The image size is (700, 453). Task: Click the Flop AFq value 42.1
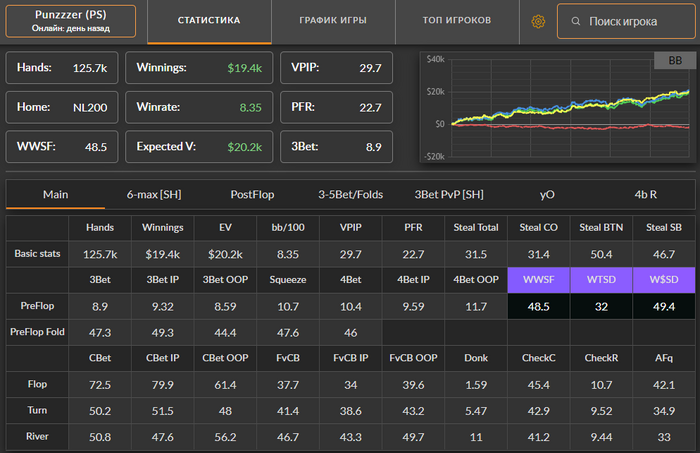click(664, 385)
